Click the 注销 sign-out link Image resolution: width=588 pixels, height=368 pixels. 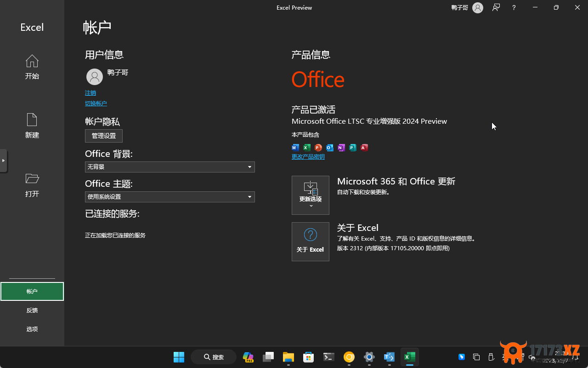90,93
